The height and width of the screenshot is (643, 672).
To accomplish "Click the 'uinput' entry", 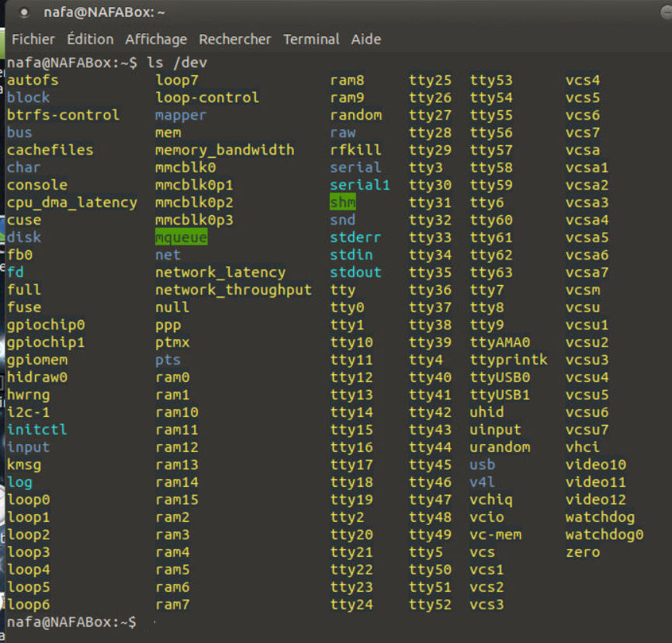I will pos(495,429).
